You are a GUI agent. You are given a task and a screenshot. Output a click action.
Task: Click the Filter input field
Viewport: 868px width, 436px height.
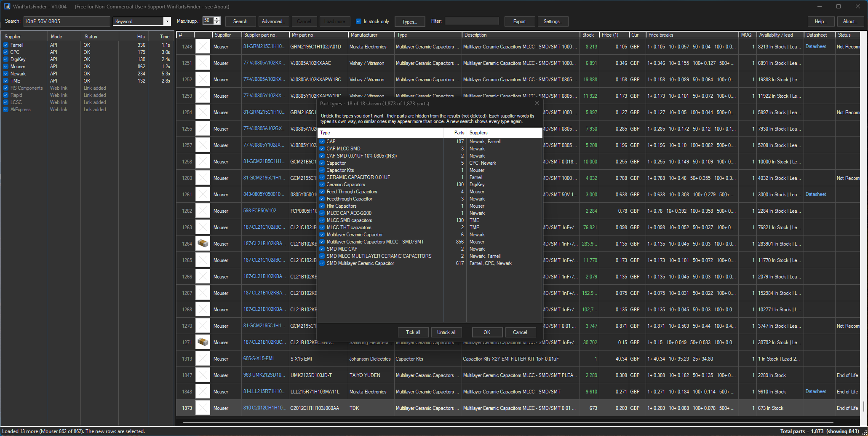click(472, 21)
